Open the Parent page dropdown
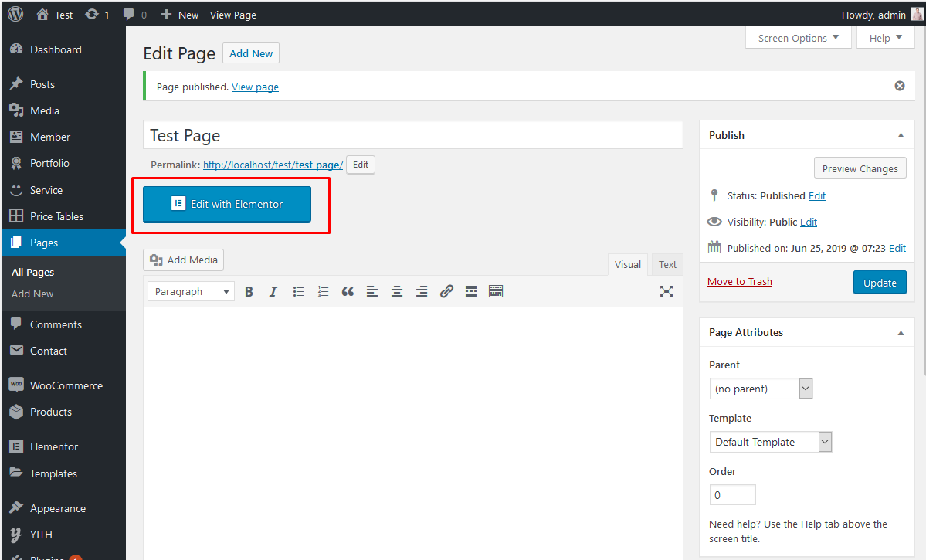 (805, 388)
